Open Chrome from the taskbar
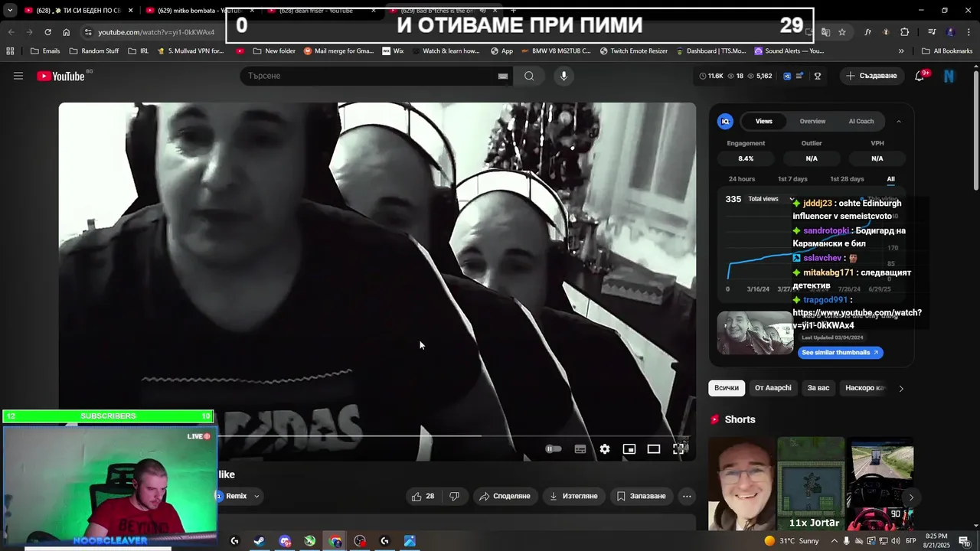 (335, 541)
